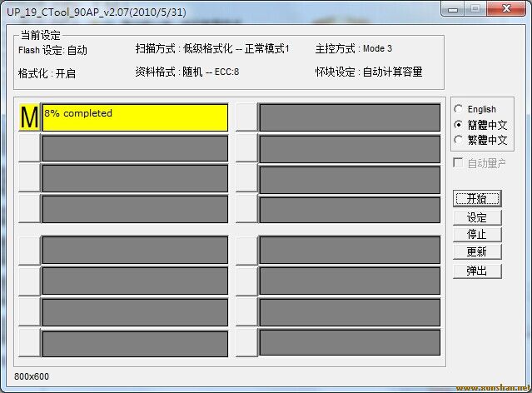Open settings with the 设定 button
The width and height of the screenshot is (532, 393).
(477, 217)
